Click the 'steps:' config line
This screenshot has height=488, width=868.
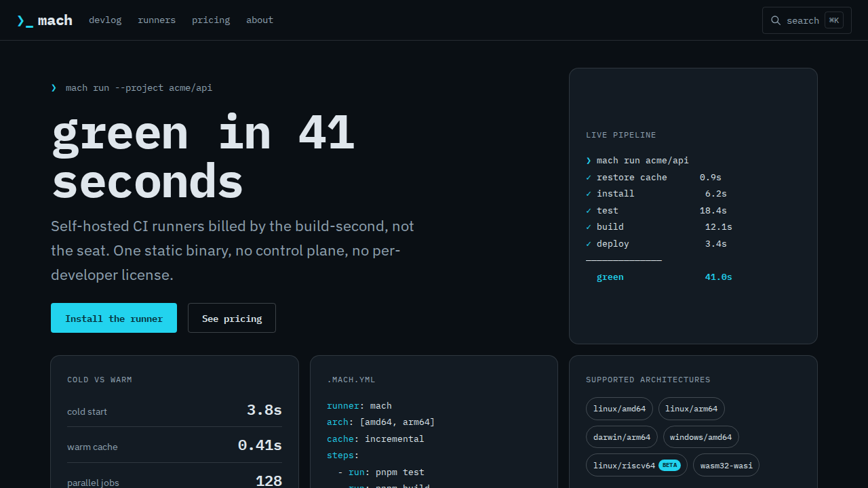(x=343, y=455)
